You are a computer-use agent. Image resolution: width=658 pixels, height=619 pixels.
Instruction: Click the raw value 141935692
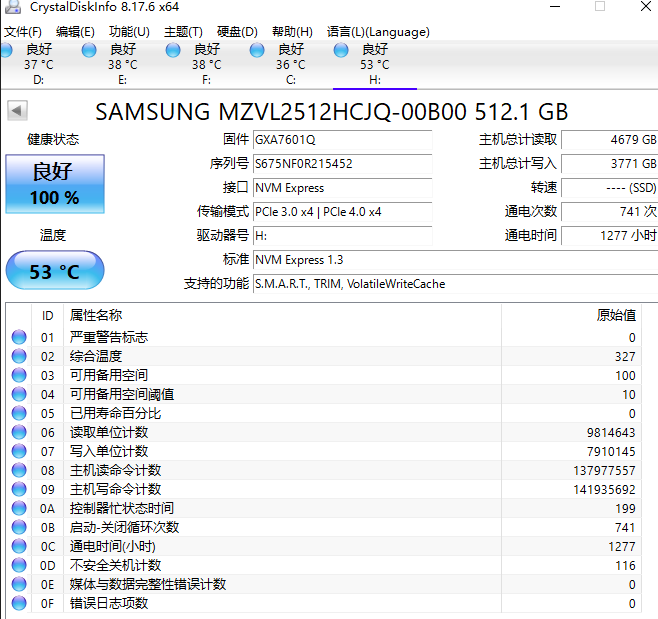pyautogui.click(x=604, y=489)
